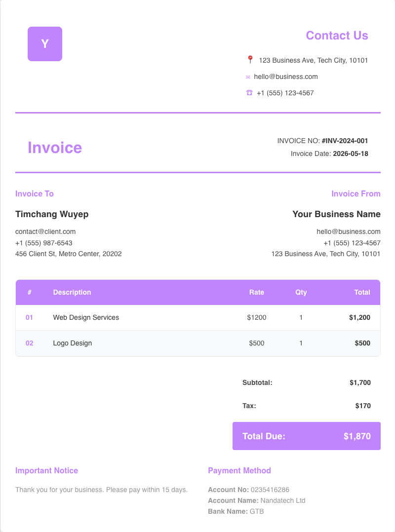Image resolution: width=395 pixels, height=532 pixels.
Task: Click the red location pin icon
Action: pos(250,60)
